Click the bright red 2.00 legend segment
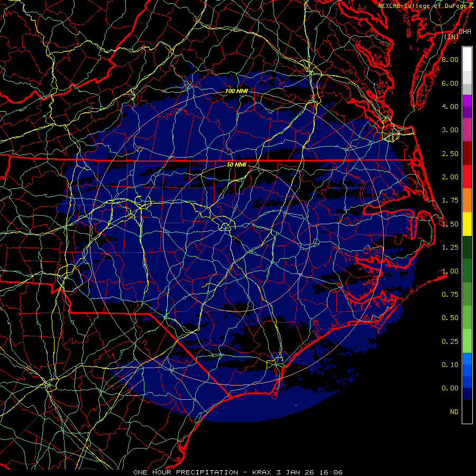 tap(467, 177)
